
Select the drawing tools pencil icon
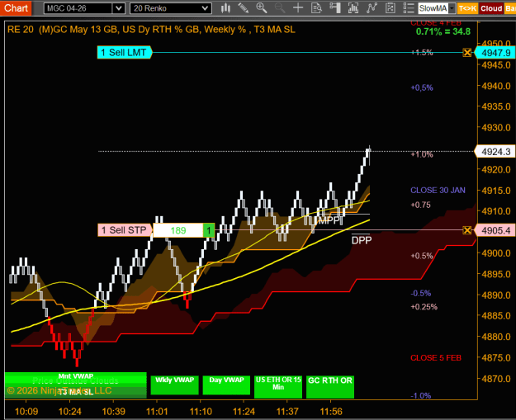coord(244,8)
